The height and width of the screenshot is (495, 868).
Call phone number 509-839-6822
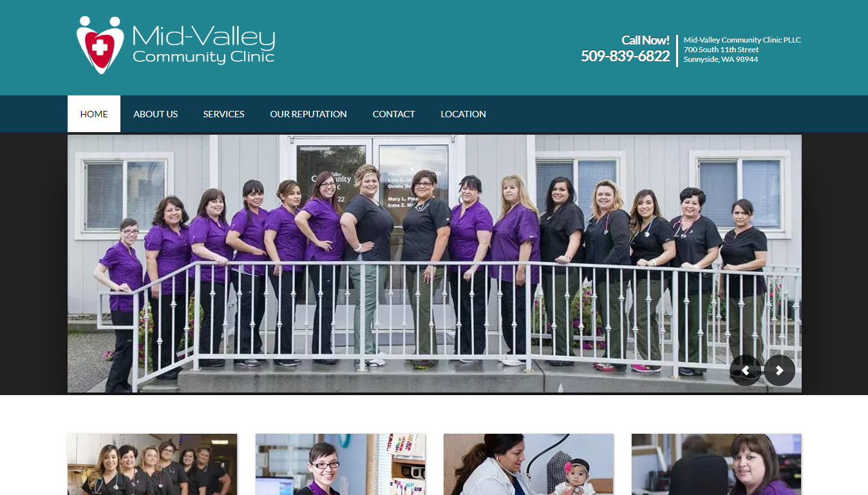tap(625, 56)
